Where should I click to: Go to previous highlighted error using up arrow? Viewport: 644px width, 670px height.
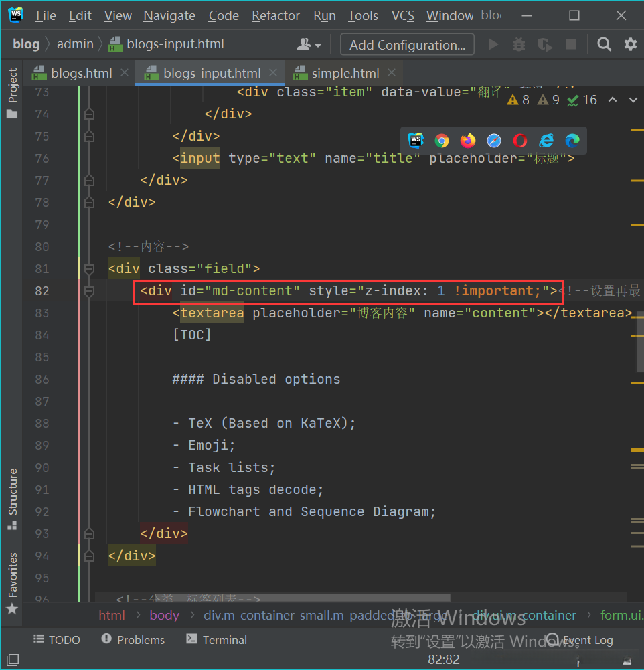coord(613,100)
